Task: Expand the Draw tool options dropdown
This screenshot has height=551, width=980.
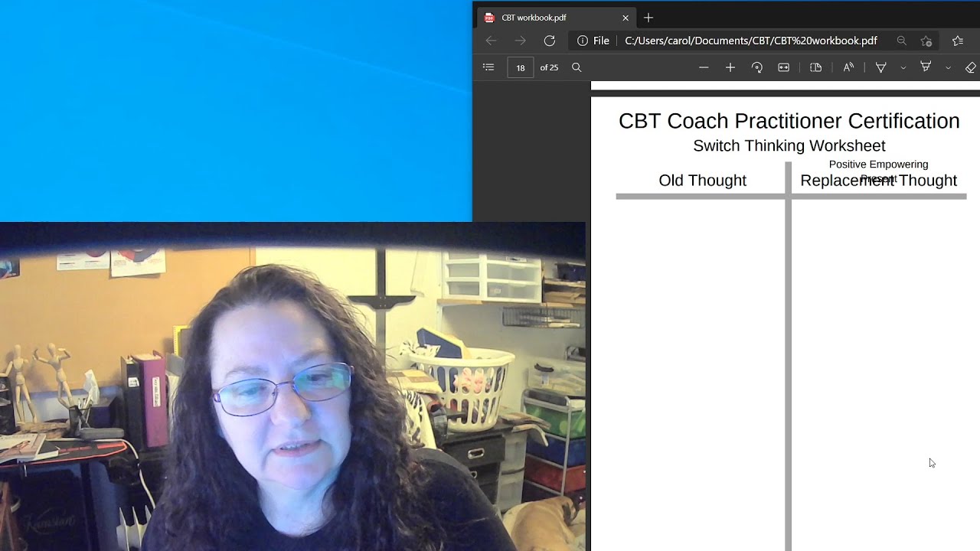Action: [903, 67]
